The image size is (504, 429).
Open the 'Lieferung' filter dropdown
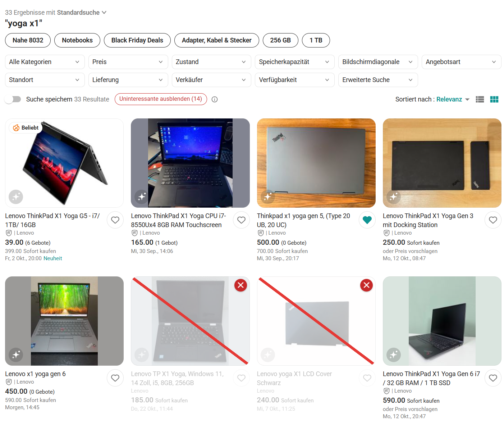pyautogui.click(x=128, y=80)
